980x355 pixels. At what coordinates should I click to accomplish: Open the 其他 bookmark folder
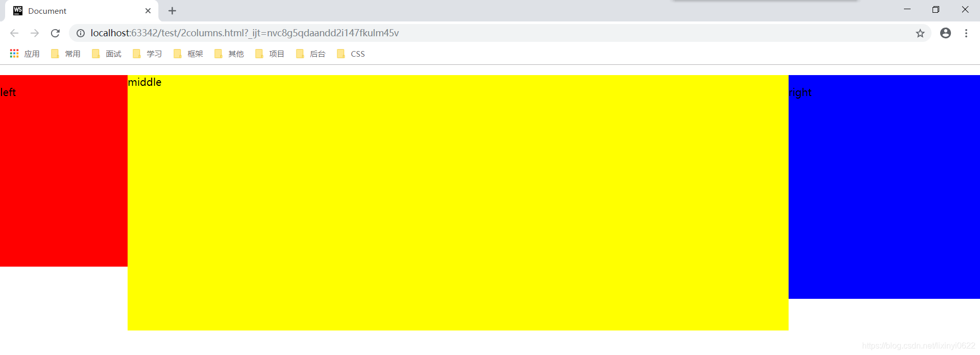[229, 54]
